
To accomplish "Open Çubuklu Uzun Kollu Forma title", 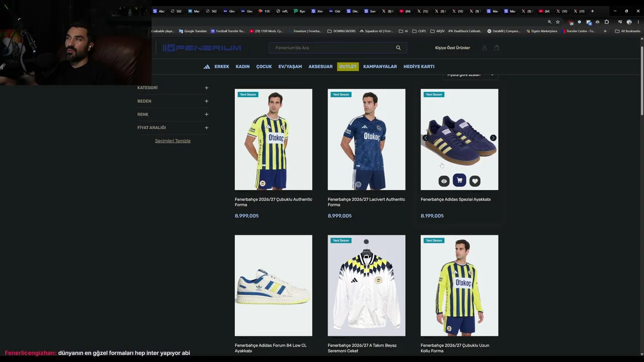I will 455,348.
